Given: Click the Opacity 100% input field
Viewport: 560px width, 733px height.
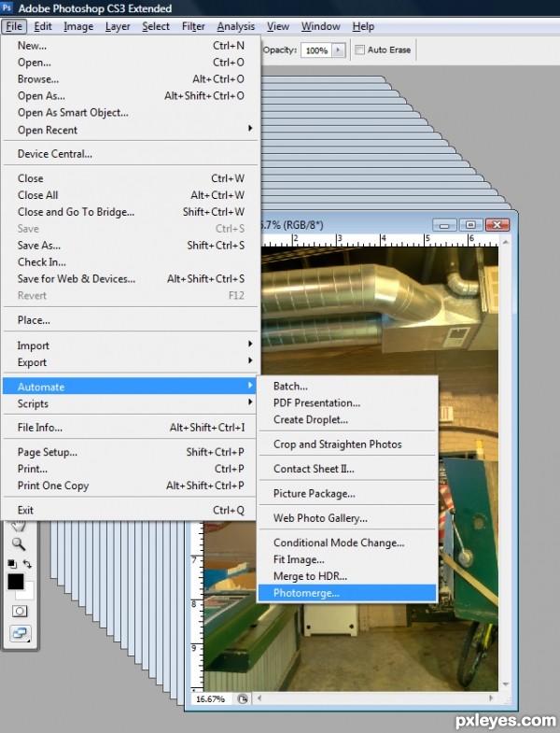Looking at the screenshot, I should [316, 50].
